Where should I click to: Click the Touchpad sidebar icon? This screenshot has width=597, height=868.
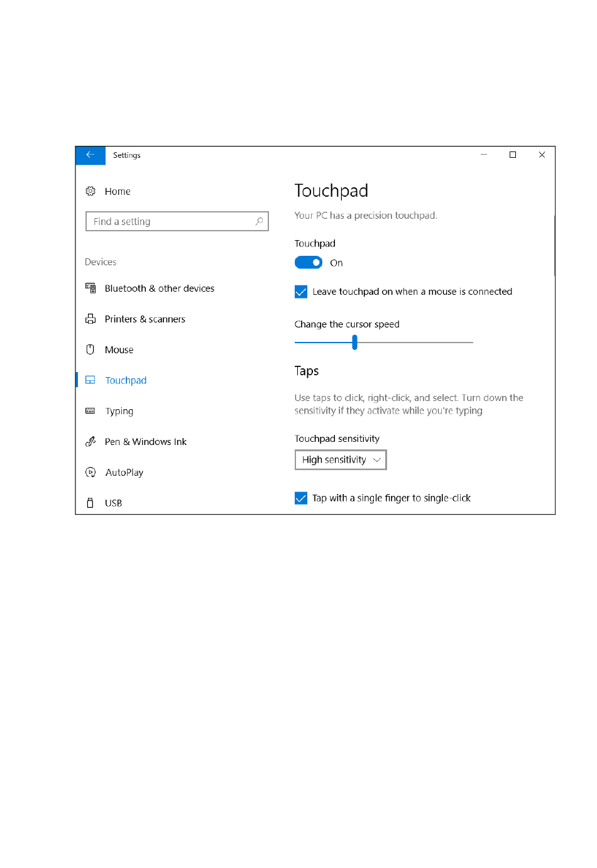(x=90, y=380)
